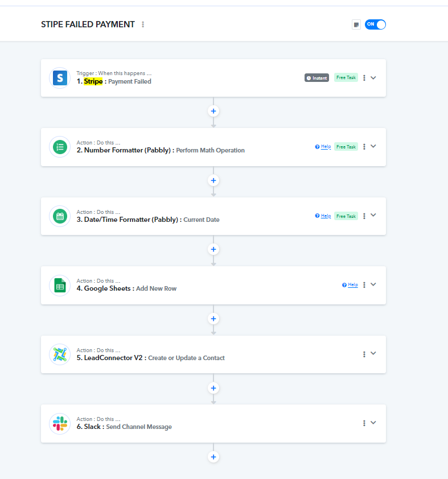Expand the Number Formatter step chevron
The height and width of the screenshot is (479, 448).
click(x=373, y=146)
